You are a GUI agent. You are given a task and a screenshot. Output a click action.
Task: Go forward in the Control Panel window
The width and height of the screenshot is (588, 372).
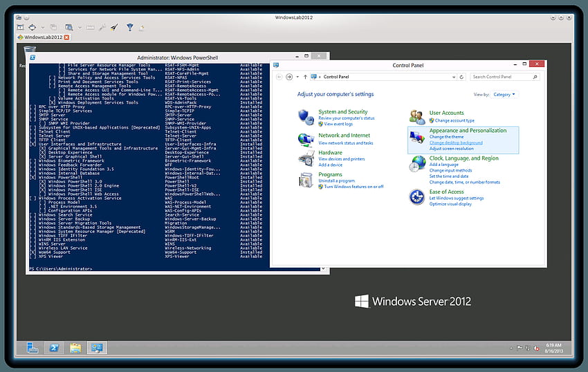(288, 77)
